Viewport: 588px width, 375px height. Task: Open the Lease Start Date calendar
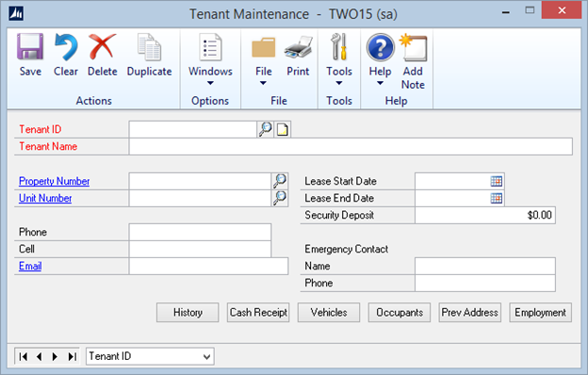coord(496,181)
